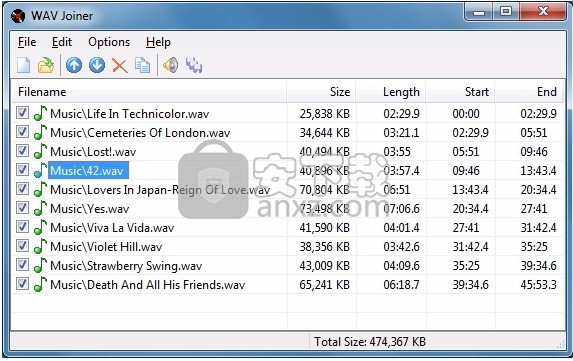573x361 pixels.
Task: Sort by the Size column header
Action: coord(321,92)
